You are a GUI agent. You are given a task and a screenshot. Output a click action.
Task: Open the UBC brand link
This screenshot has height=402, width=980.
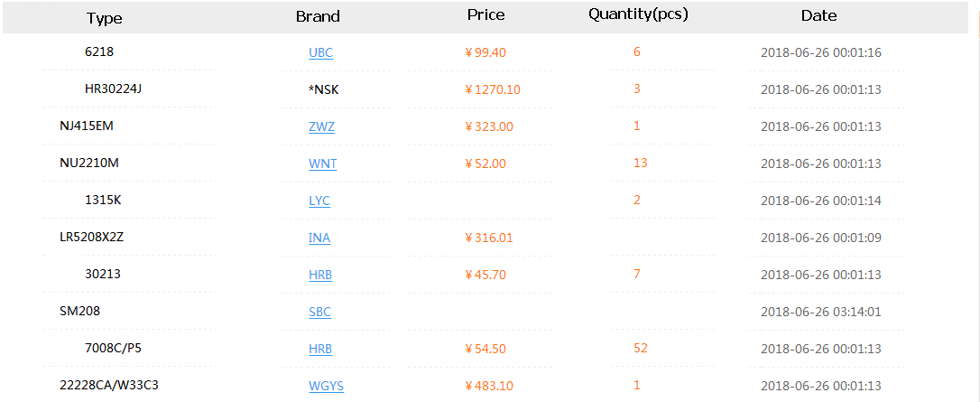[320, 52]
